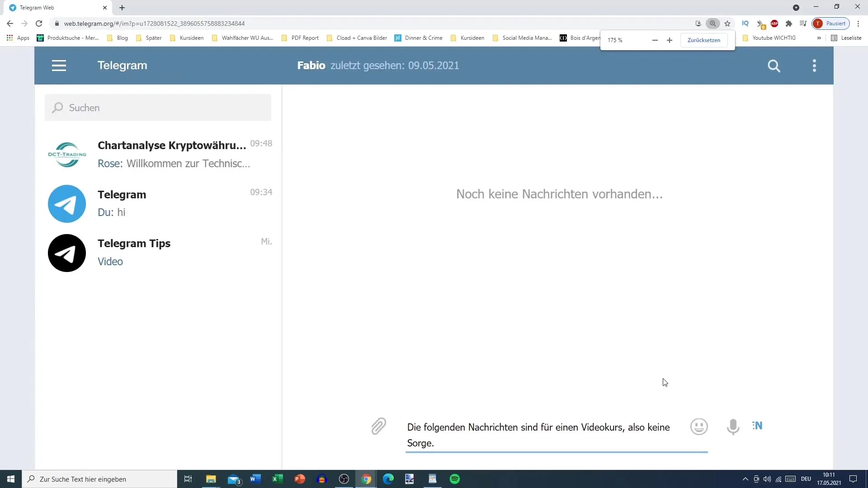Viewport: 868px width, 488px height.
Task: Open the Blog bookmarks folder
Action: [x=118, y=38]
